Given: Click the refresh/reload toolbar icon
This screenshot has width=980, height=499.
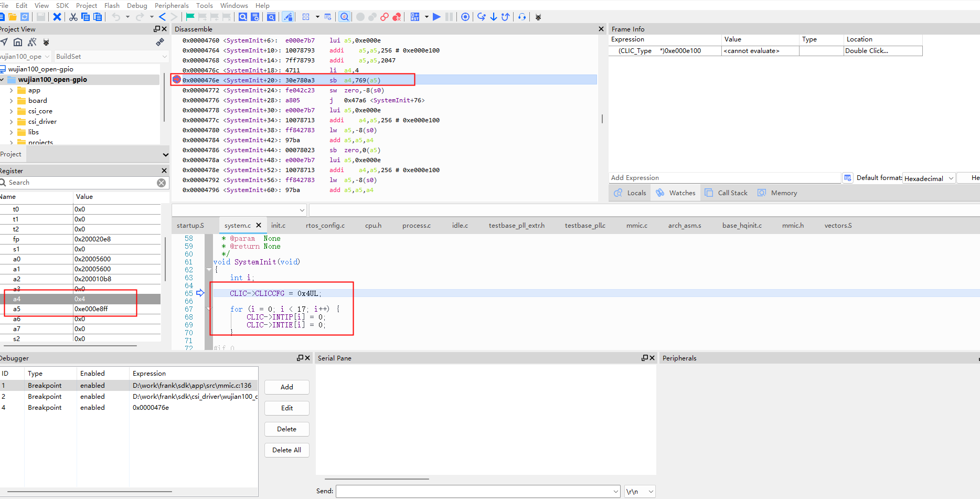Looking at the screenshot, I should coord(25,17).
